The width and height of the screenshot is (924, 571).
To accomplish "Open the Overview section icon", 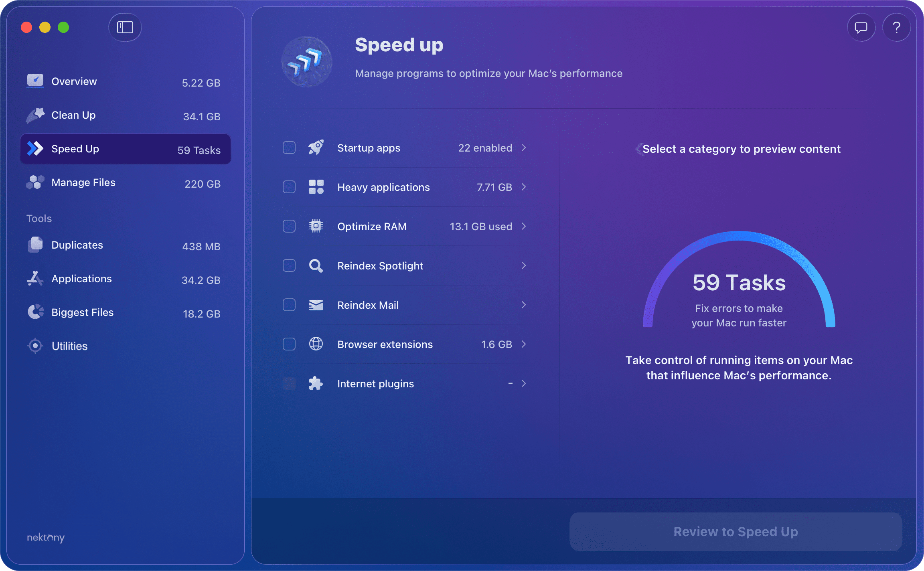I will pos(35,81).
